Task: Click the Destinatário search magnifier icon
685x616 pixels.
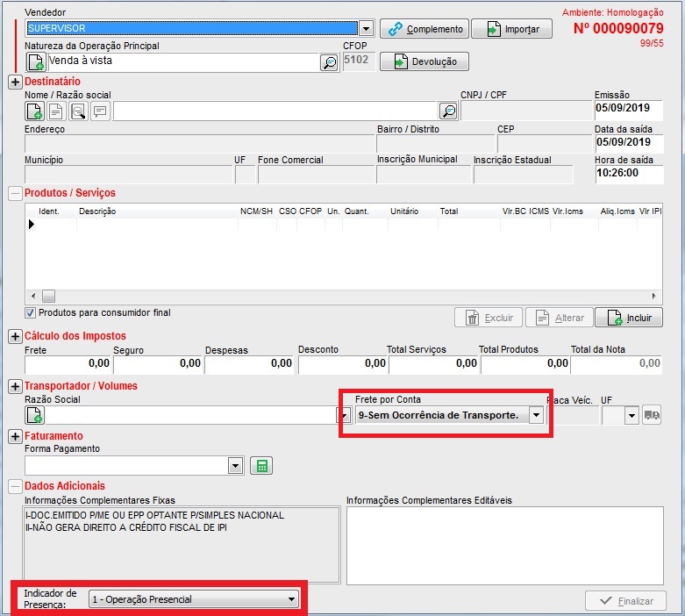Action: pos(448,111)
